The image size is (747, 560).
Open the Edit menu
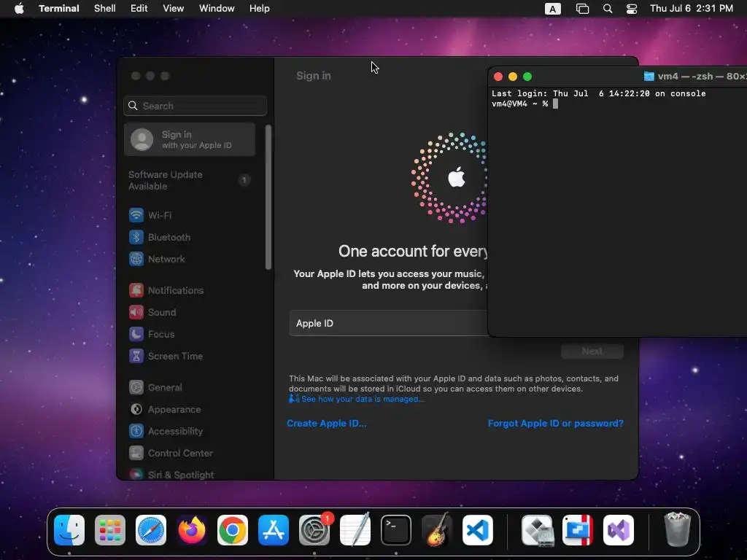click(139, 9)
